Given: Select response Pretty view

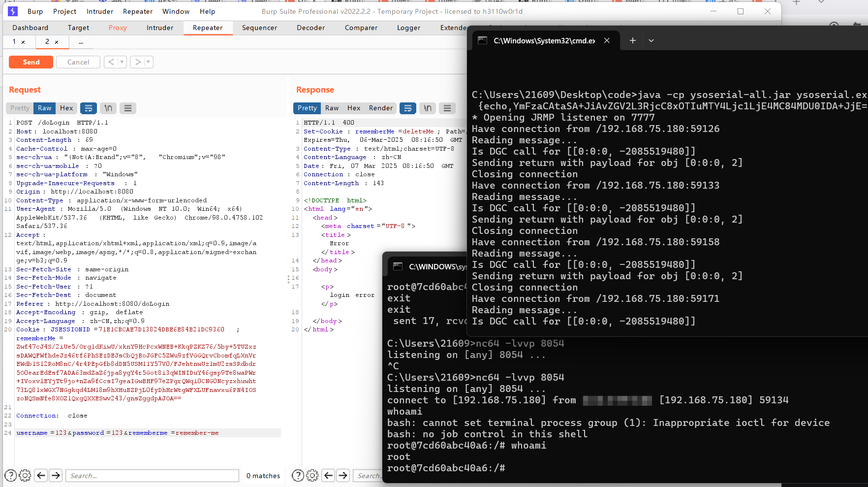Looking at the screenshot, I should (x=307, y=108).
